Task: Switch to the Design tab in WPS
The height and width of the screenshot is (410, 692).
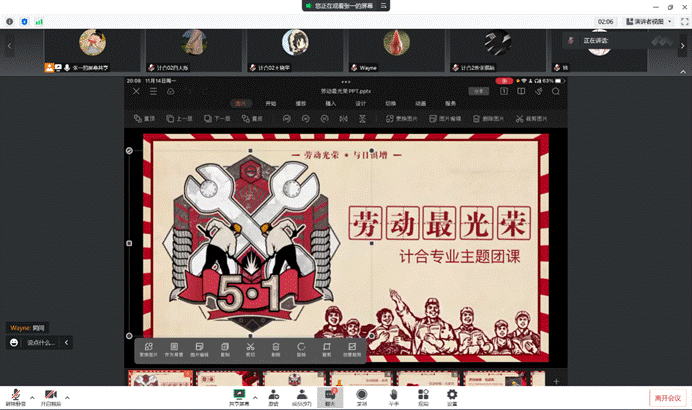Action: click(x=360, y=103)
